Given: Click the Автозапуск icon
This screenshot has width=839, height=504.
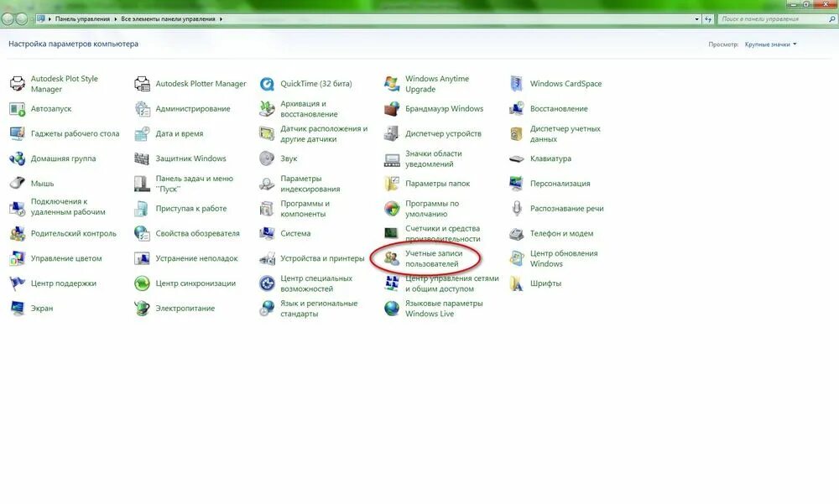Looking at the screenshot, I should click(x=17, y=109).
